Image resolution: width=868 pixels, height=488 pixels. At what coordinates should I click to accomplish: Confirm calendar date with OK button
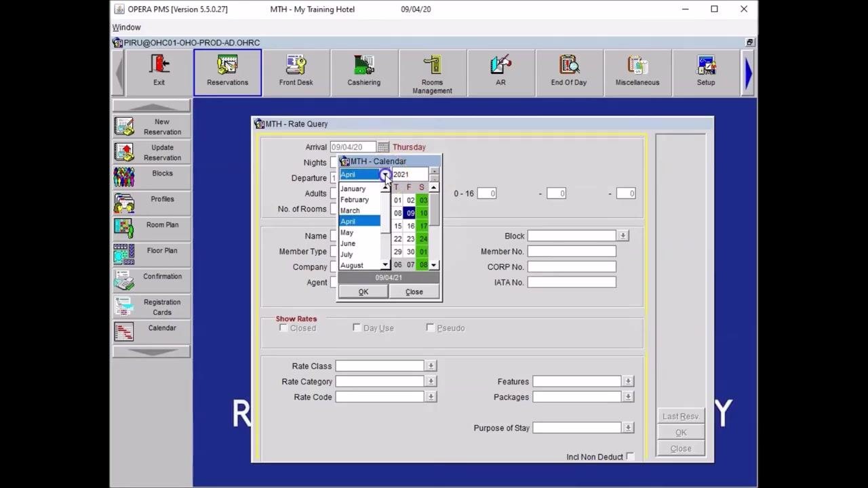[x=363, y=292]
